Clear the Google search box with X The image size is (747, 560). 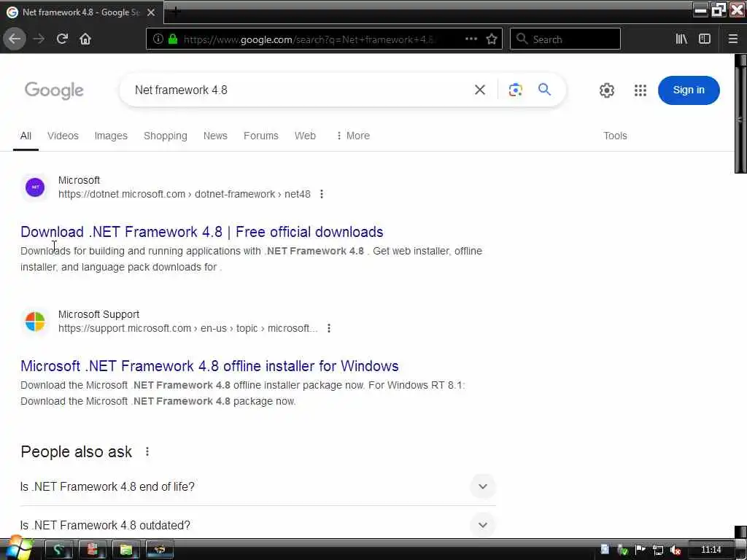(x=480, y=90)
